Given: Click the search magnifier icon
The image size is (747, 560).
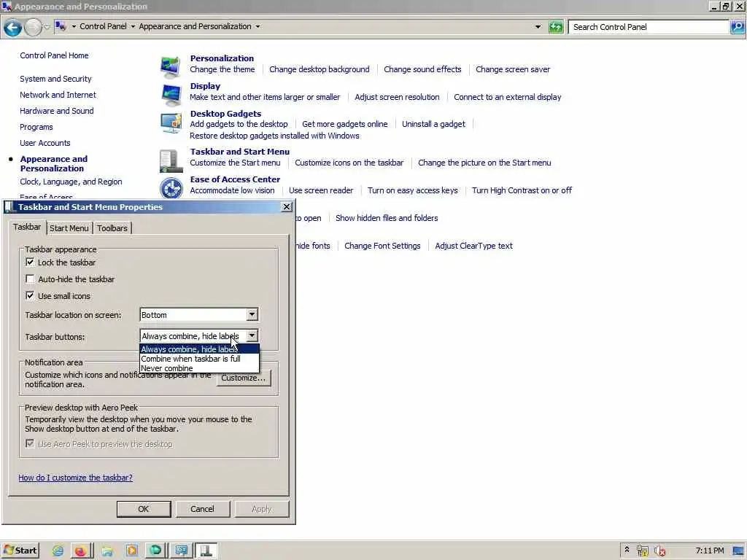Looking at the screenshot, I should [737, 27].
